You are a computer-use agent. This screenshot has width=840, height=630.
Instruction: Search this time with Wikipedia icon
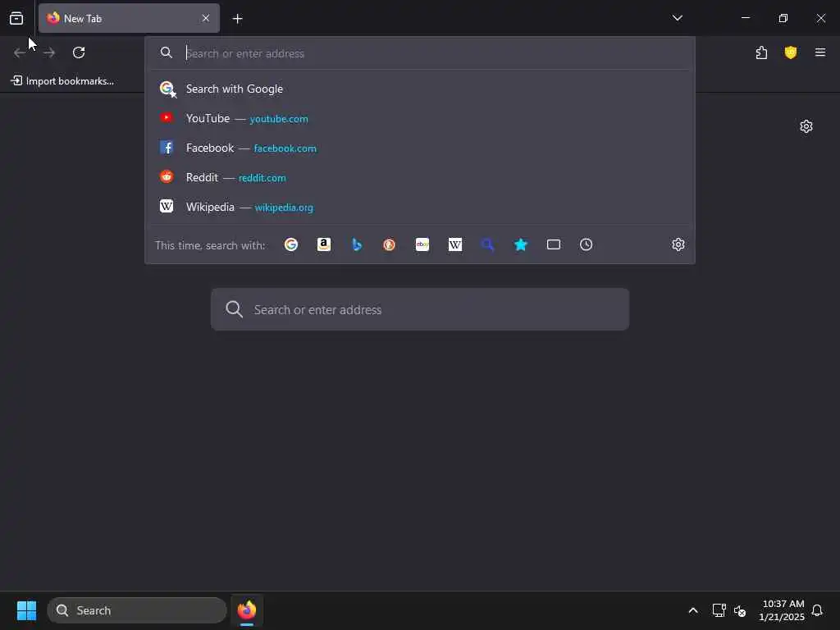454,244
